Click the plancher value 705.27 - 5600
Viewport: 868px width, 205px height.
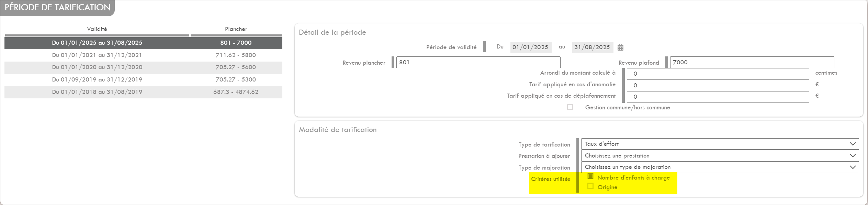236,67
